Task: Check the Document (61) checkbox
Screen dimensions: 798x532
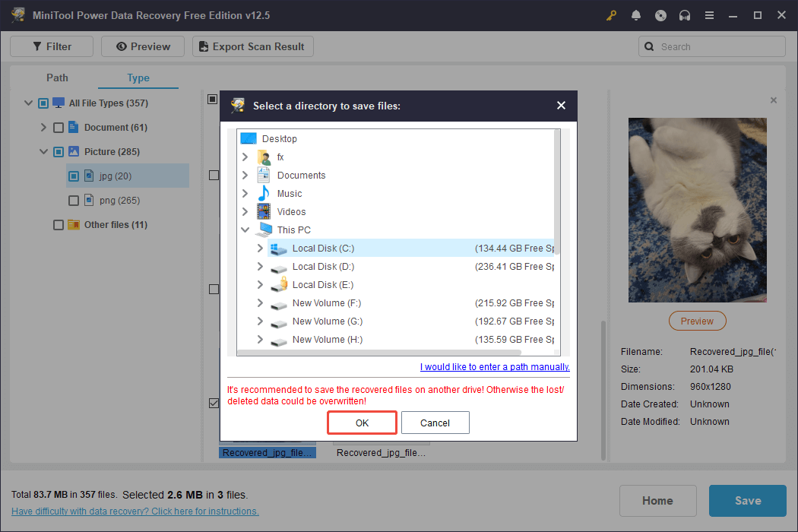Action: [x=59, y=127]
